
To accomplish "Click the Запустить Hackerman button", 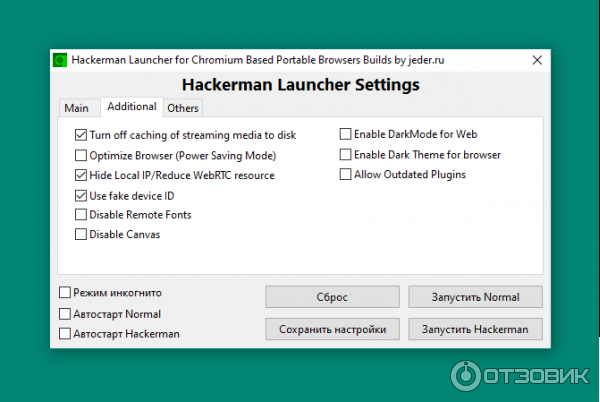I will pos(475,329).
